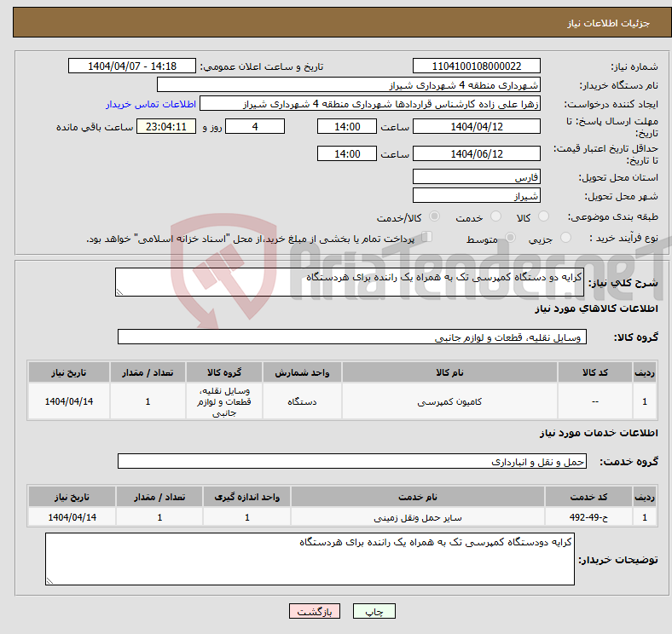Click the buyer notes textarea resize grip
Image resolution: width=672 pixels, height=634 pixels.
(49, 581)
